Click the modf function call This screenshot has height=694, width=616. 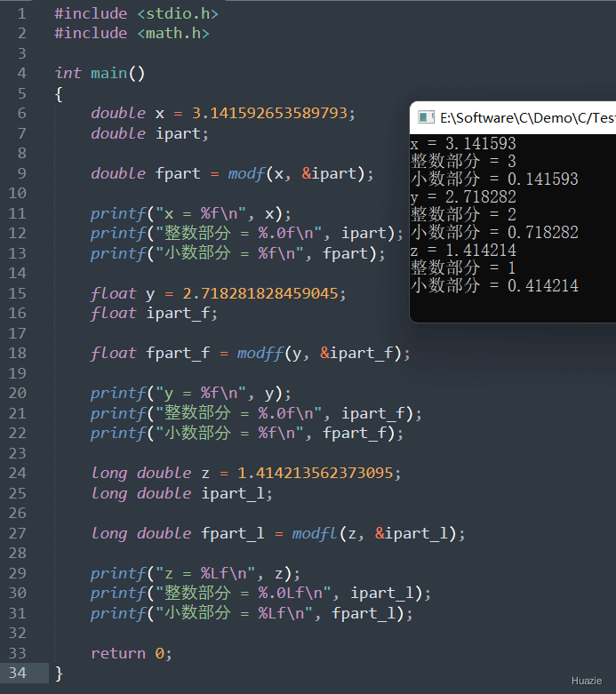301,173
